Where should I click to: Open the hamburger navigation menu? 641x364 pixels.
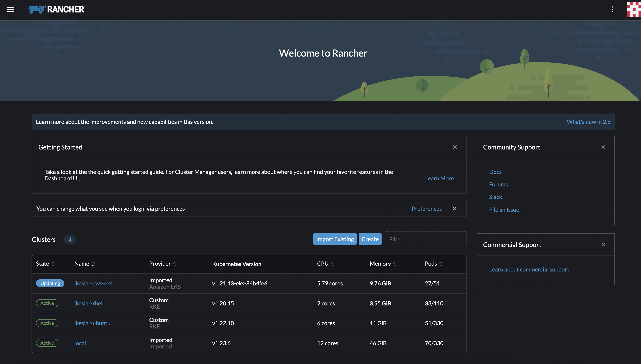pos(11,9)
